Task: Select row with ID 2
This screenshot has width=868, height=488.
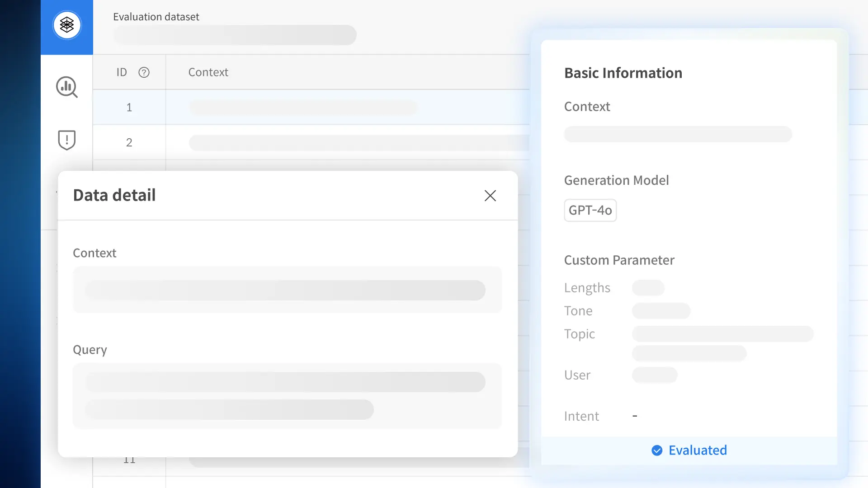Action: coord(311,142)
